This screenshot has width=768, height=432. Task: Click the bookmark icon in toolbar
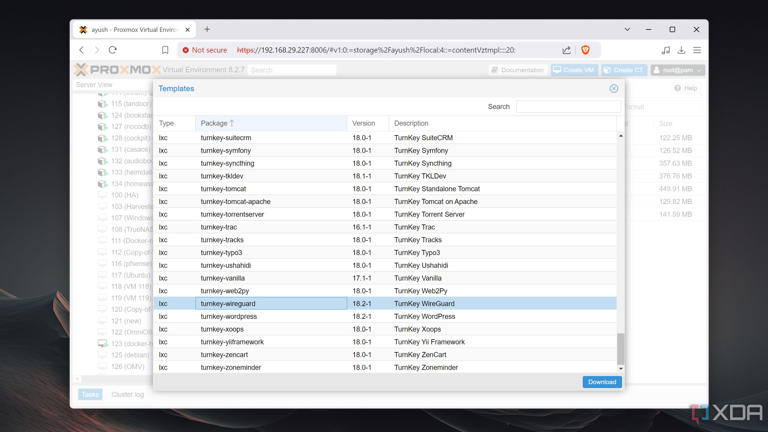(165, 50)
